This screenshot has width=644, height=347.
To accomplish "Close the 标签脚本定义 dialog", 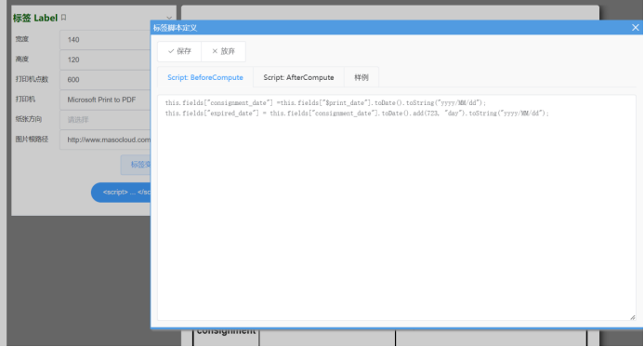I will [635, 28].
